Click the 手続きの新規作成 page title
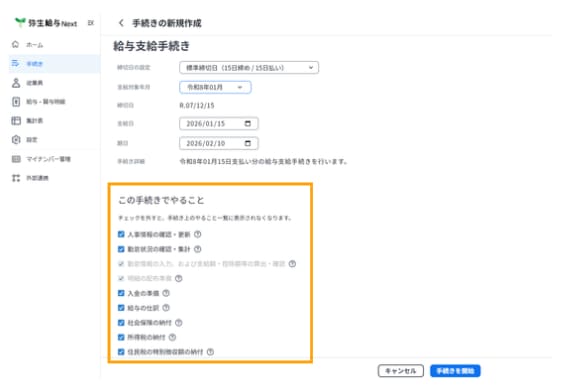This screenshot has height=391, width=564. tap(167, 23)
